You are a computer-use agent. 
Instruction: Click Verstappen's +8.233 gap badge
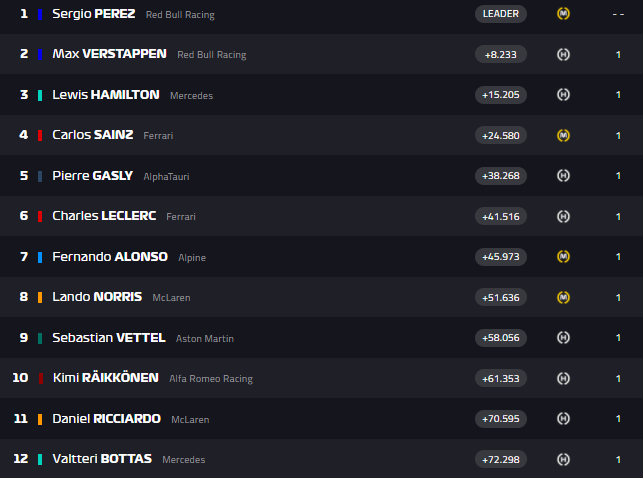click(x=500, y=54)
